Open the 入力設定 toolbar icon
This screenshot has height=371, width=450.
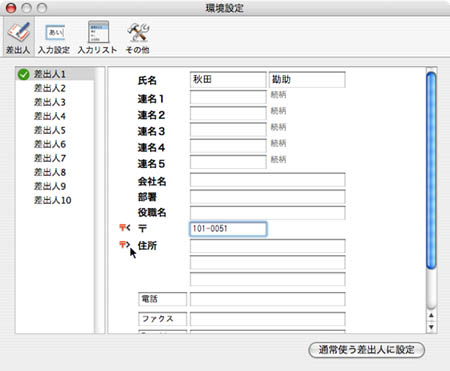(54, 38)
